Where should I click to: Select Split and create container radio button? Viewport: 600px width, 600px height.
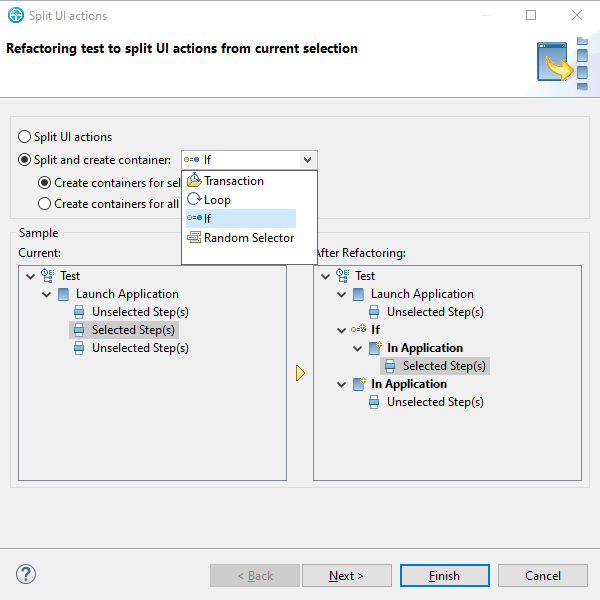(24, 160)
